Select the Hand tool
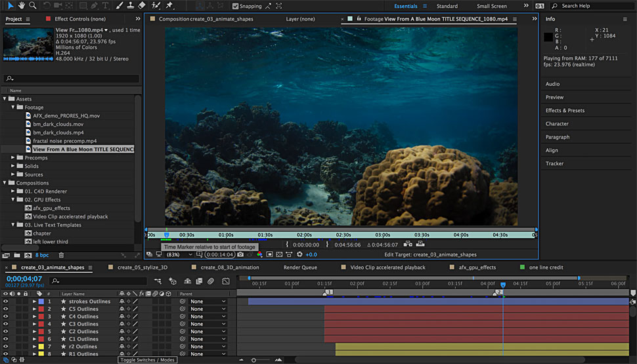This screenshot has height=364, width=637. point(21,5)
